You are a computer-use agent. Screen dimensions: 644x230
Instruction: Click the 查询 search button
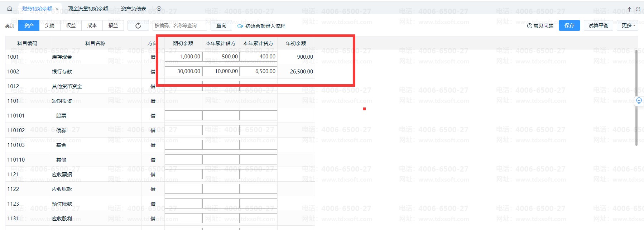click(221, 25)
